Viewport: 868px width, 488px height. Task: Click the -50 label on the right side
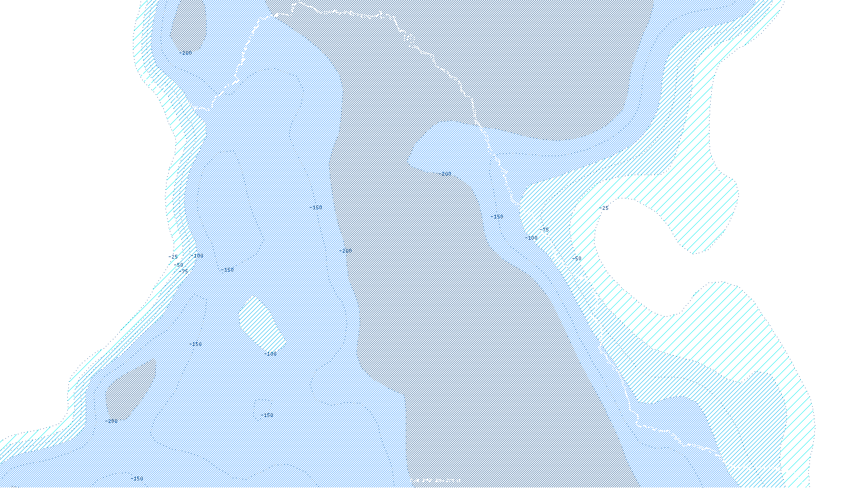point(576,259)
